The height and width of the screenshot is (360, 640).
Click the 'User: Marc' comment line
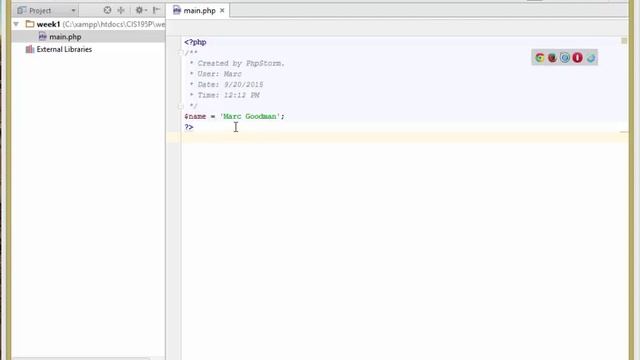pos(215,74)
